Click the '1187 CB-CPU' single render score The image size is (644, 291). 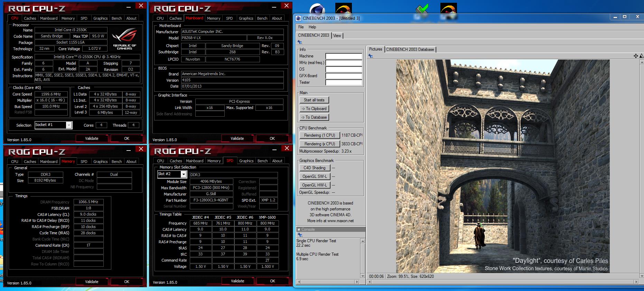(352, 135)
